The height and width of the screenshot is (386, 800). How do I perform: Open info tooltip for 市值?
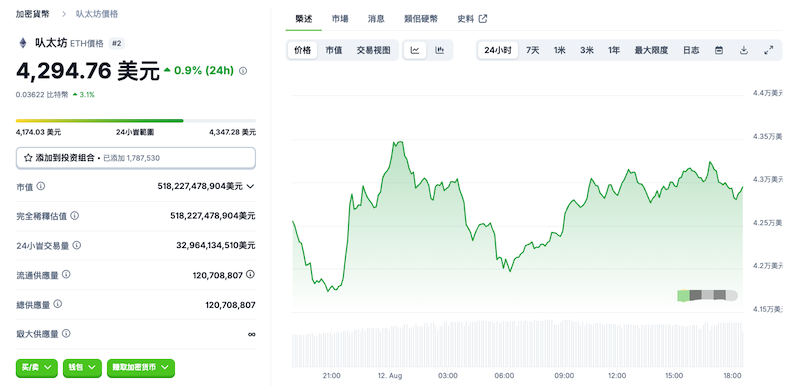click(x=41, y=186)
